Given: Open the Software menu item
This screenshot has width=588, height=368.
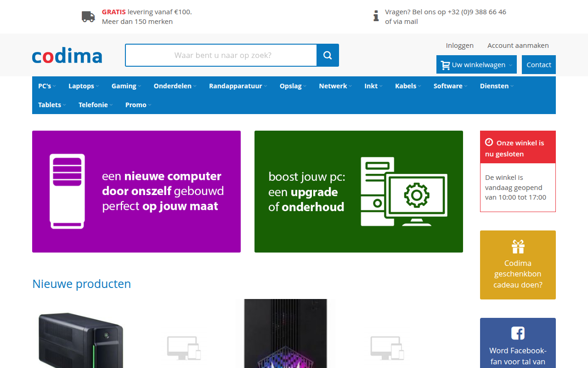Looking at the screenshot, I should coord(451,86).
